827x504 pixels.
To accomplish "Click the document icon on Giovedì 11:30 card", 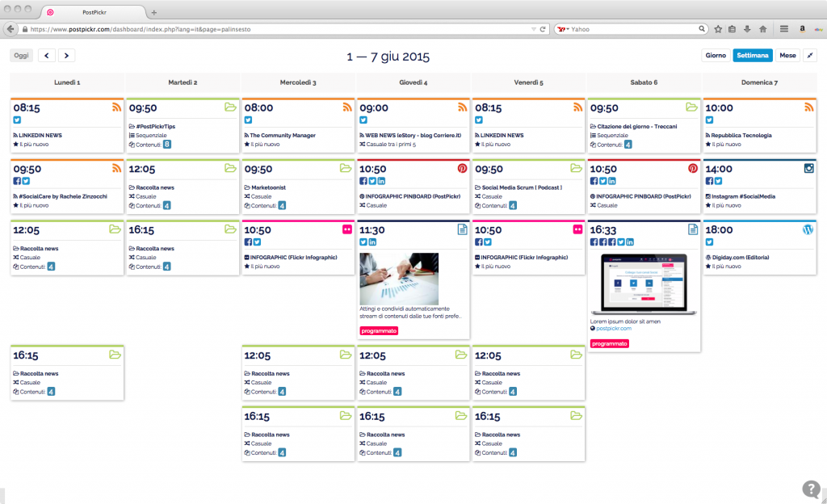I will point(463,229).
